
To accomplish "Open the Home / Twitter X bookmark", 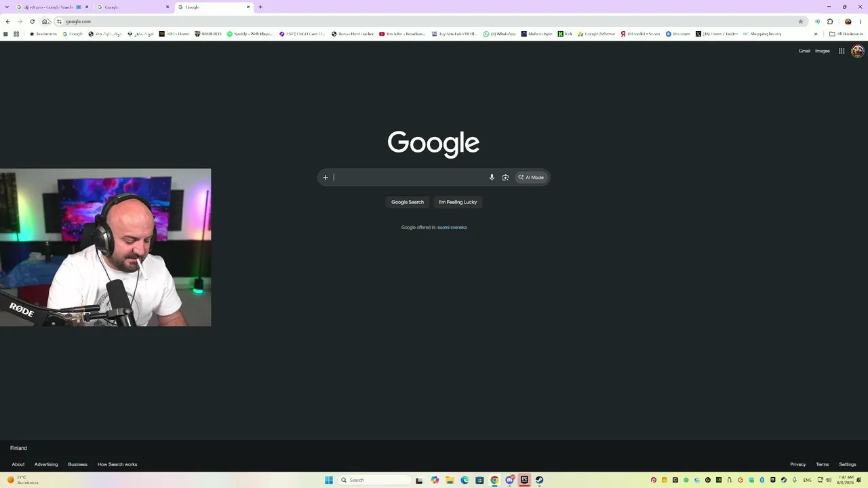I will [717, 34].
